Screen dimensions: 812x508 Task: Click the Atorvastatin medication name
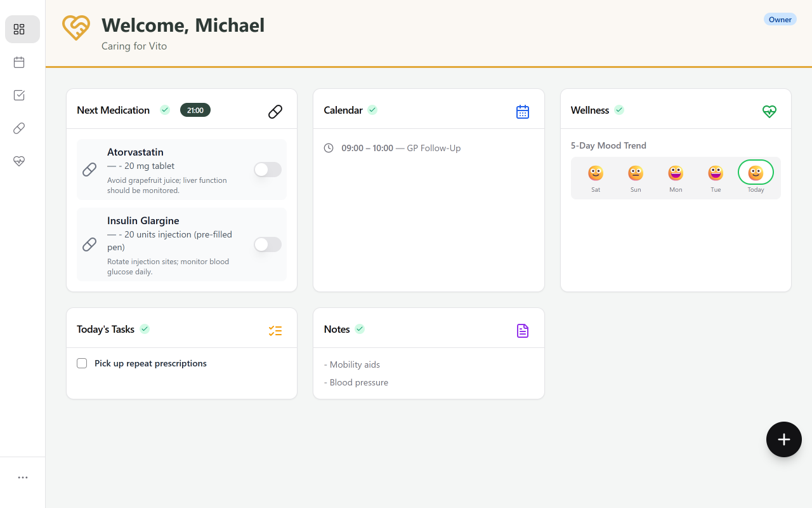[x=135, y=152]
